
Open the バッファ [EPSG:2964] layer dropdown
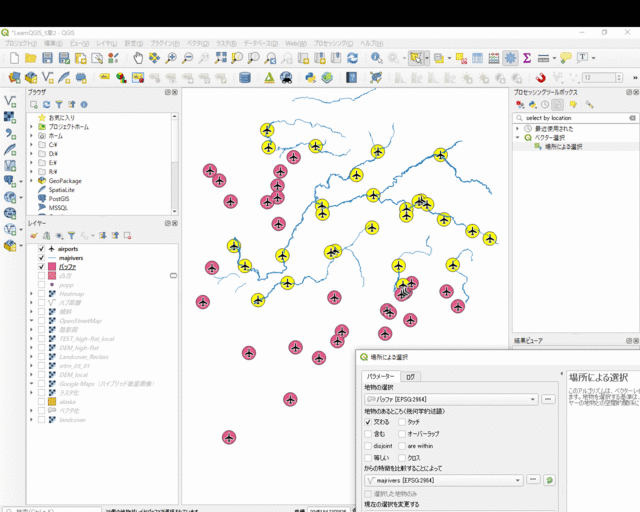point(451,399)
